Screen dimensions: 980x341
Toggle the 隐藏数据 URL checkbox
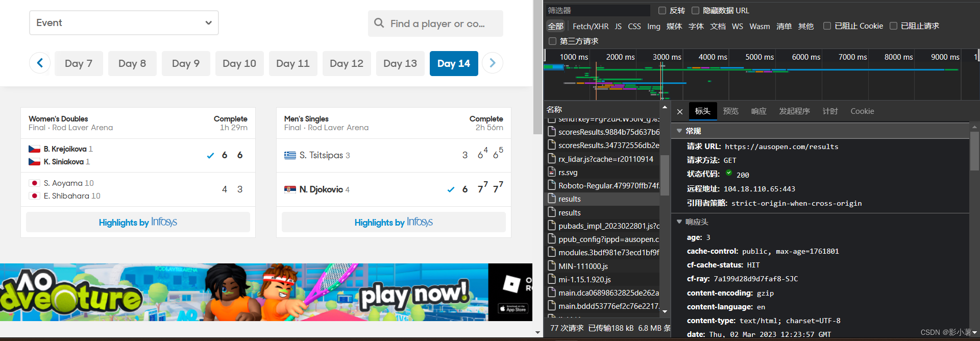pyautogui.click(x=695, y=11)
